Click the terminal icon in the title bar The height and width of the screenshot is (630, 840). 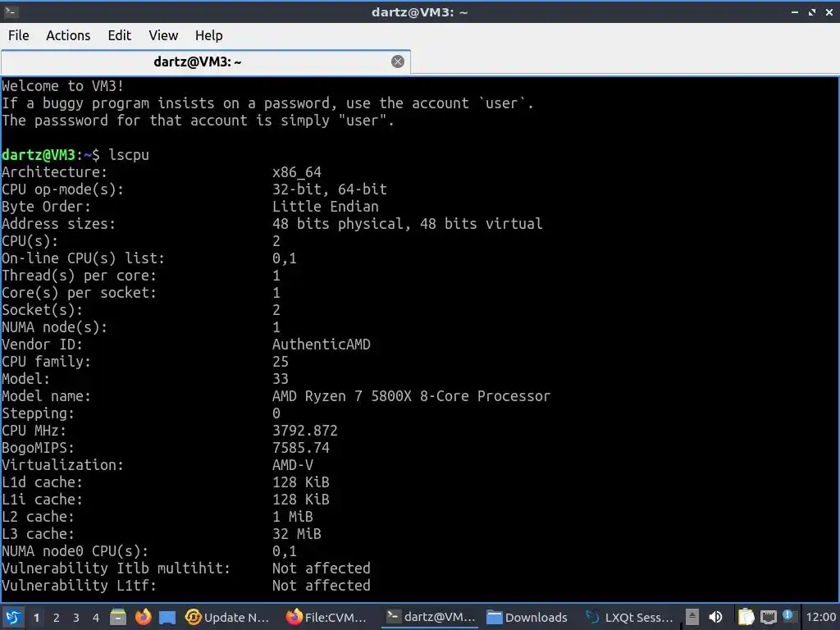pyautogui.click(x=11, y=11)
